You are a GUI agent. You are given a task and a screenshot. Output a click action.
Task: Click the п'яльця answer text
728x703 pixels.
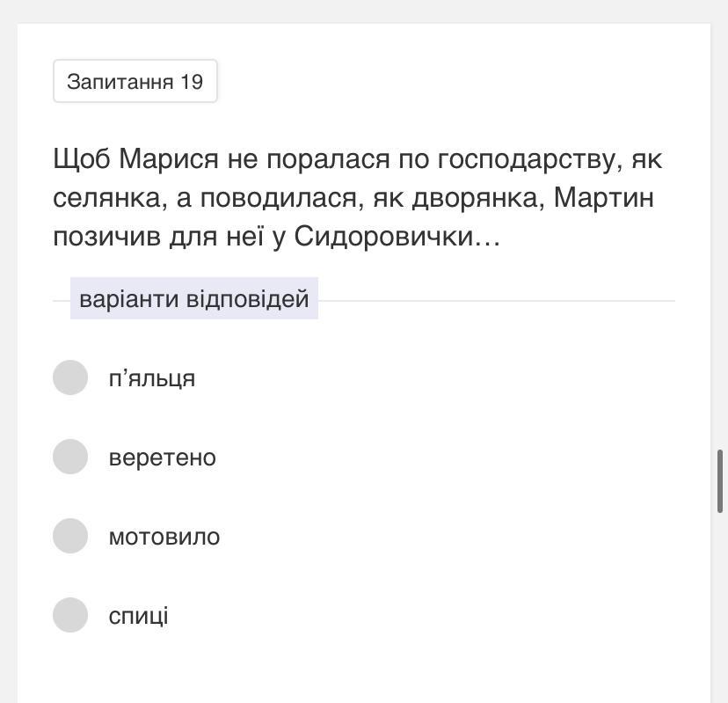pos(152,378)
